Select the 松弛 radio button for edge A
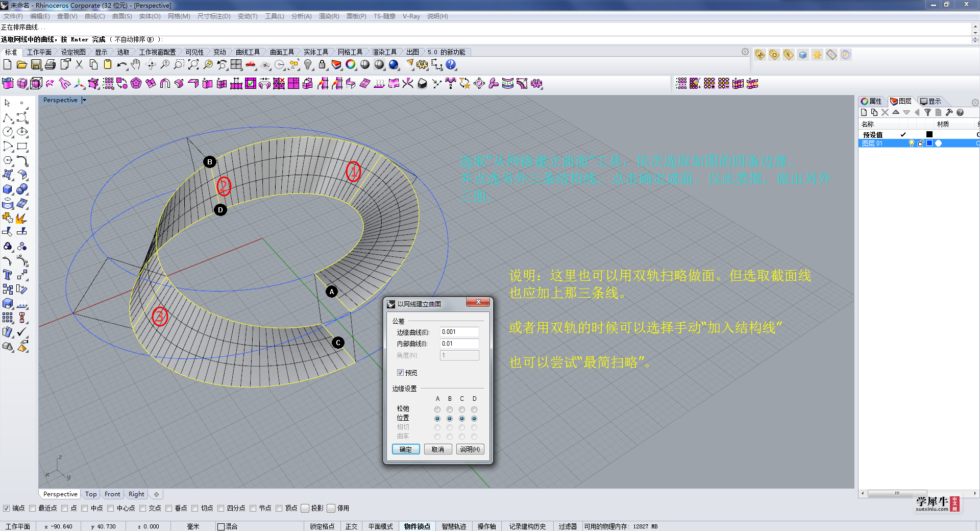This screenshot has width=980, height=531. 437,409
